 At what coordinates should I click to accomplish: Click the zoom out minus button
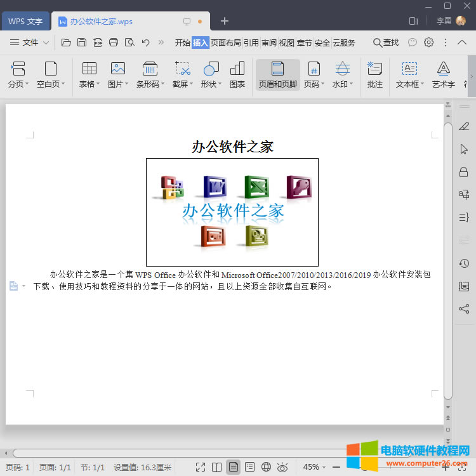coord(336,467)
